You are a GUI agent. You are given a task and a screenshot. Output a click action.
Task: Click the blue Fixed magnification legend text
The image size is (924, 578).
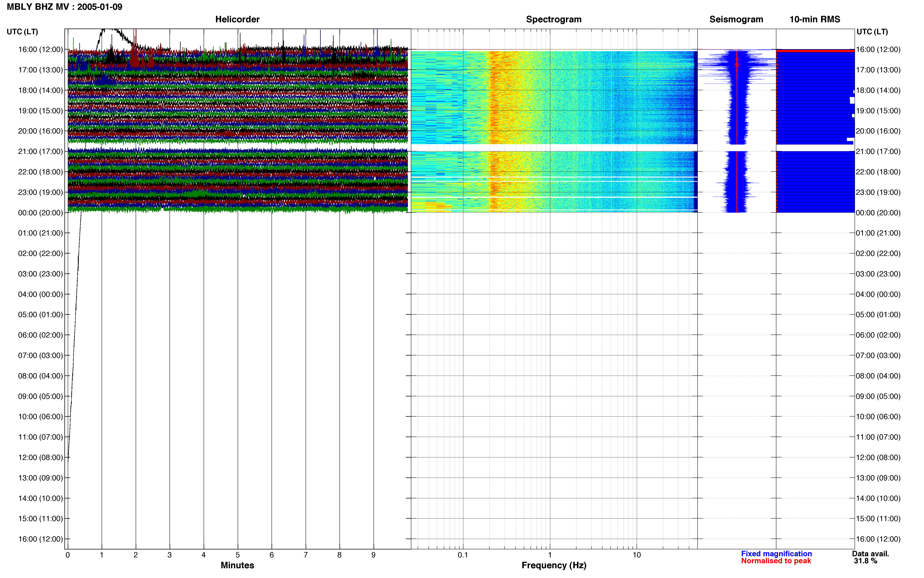tap(777, 554)
